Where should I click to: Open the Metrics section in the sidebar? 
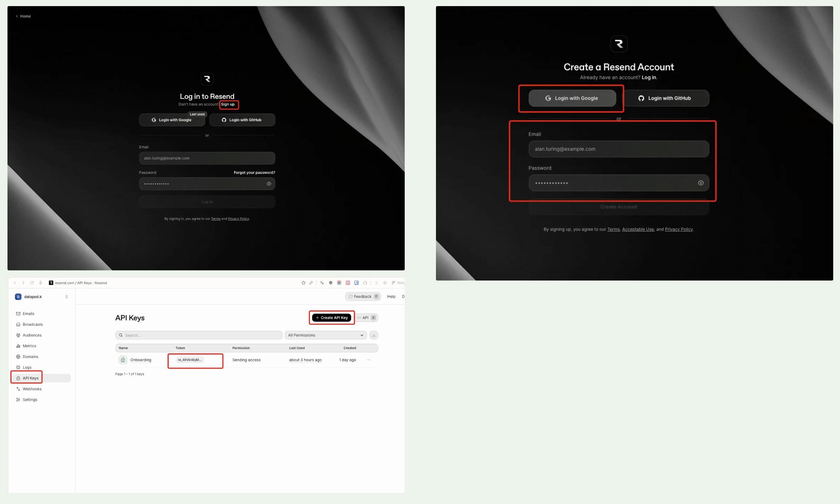coord(29,346)
